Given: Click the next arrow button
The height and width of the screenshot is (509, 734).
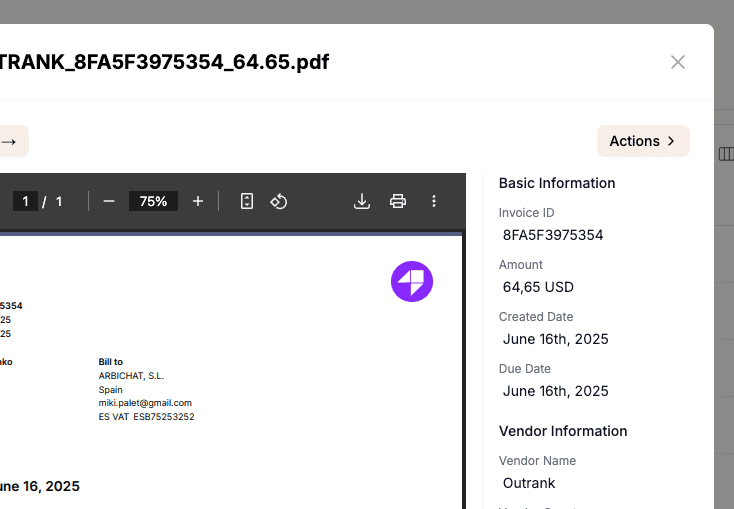Looking at the screenshot, I should click(x=10, y=141).
